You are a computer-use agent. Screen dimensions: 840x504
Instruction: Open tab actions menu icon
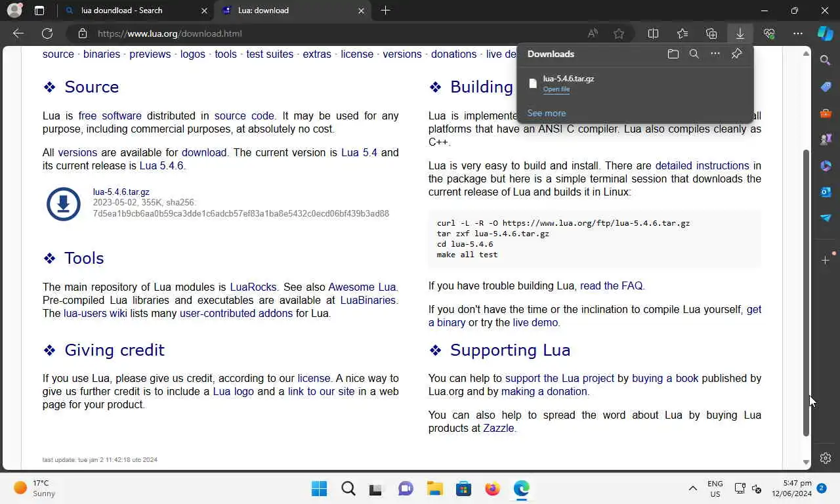39,10
